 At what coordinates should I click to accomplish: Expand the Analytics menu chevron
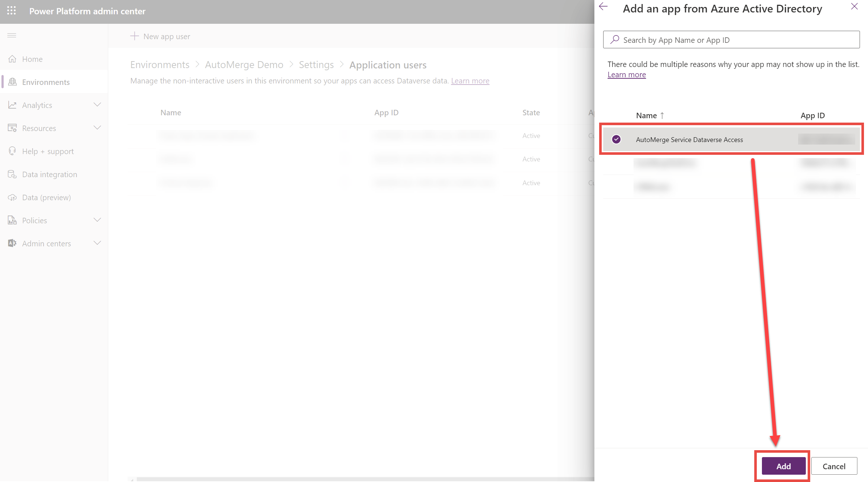tap(97, 105)
